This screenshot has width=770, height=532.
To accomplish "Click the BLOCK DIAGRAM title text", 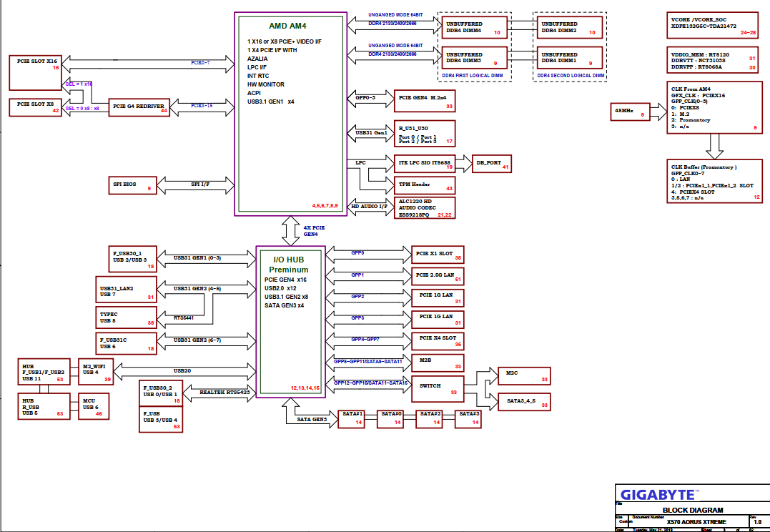I will coord(692,511).
